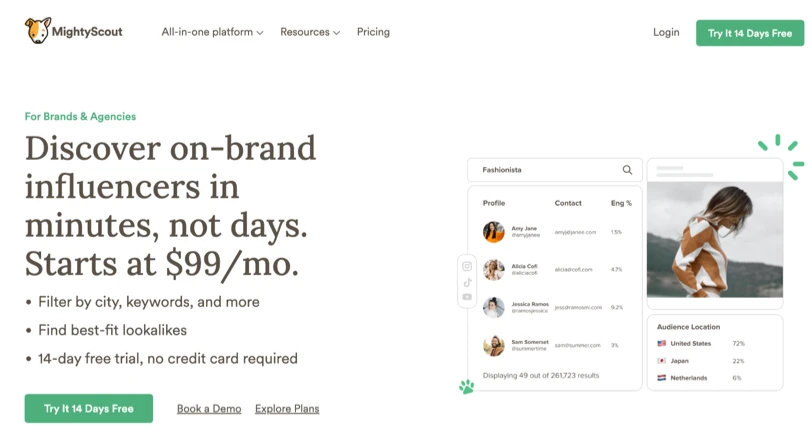Image resolution: width=812 pixels, height=433 pixels.
Task: Click the search magnifier icon in Fashionista bar
Action: (627, 170)
